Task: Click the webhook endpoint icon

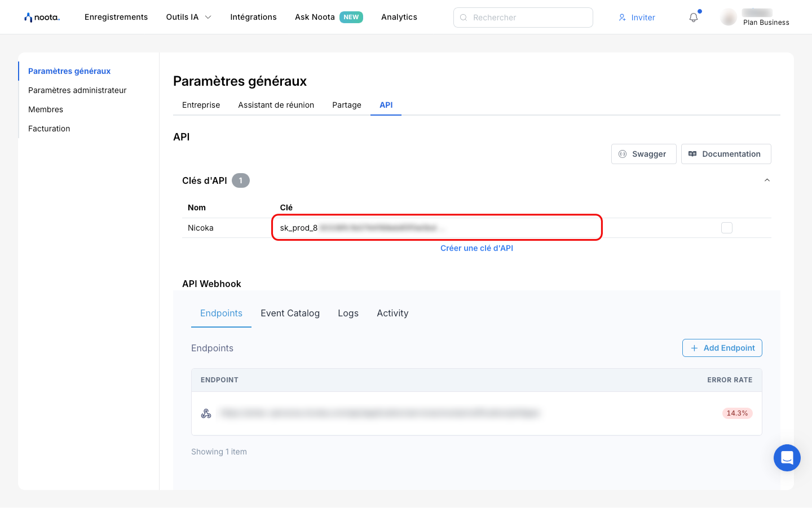Action: (x=206, y=413)
